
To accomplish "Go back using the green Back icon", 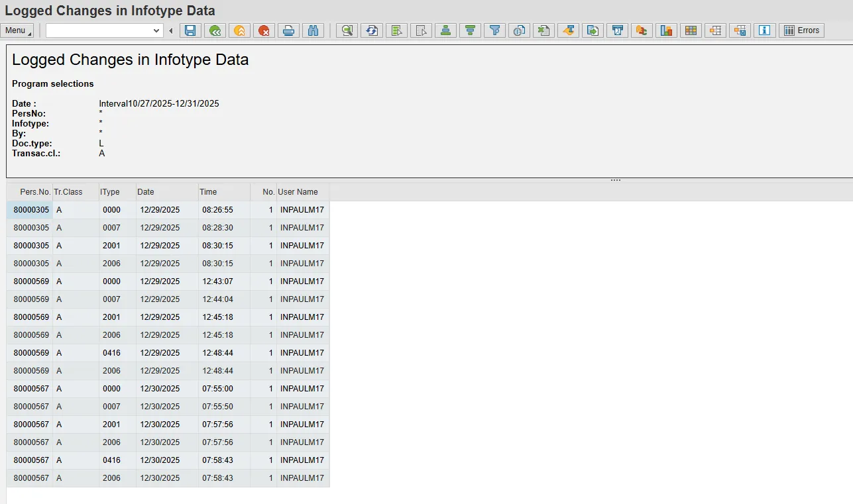I will point(215,30).
